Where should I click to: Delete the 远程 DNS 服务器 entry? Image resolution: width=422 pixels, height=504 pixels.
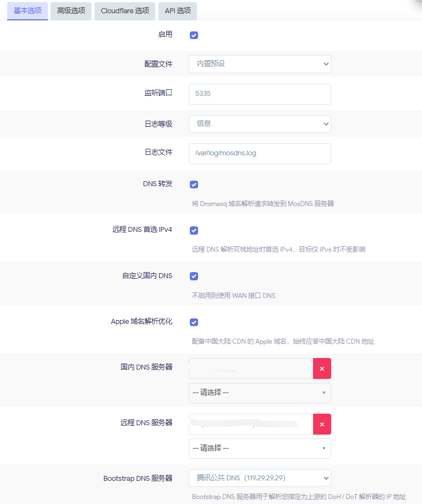pos(322,424)
